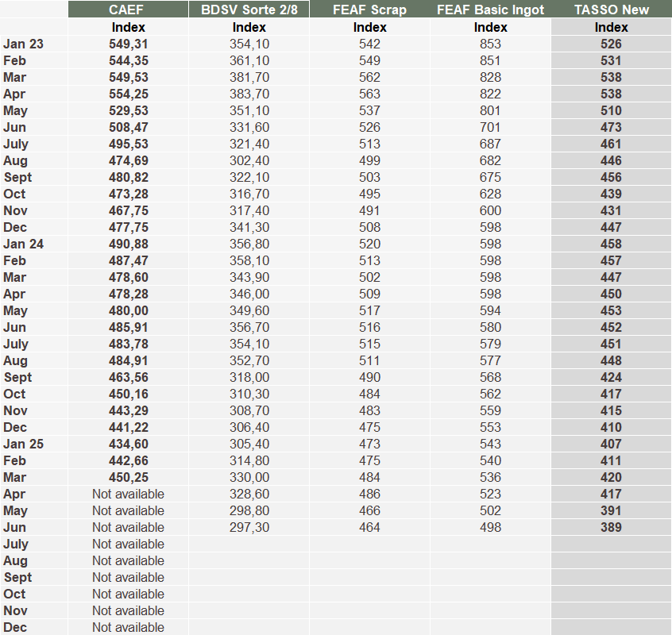Click the BDSV value 302,40
This screenshot has width=672, height=635.
tap(249, 161)
